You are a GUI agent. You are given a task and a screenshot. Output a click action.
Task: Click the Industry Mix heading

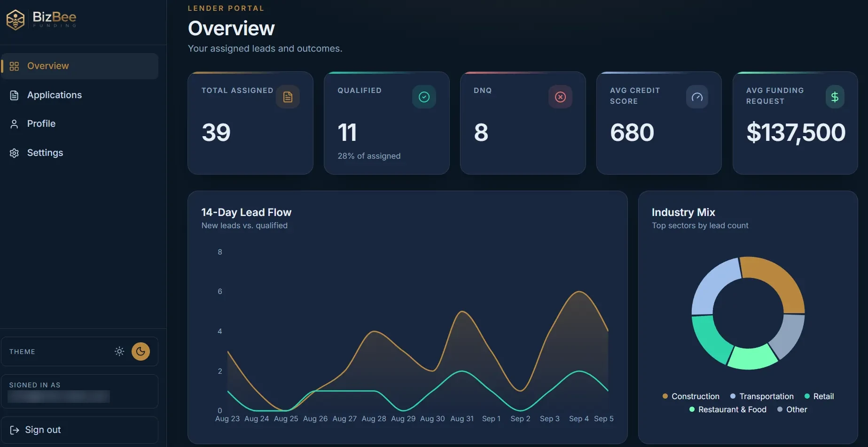point(683,212)
